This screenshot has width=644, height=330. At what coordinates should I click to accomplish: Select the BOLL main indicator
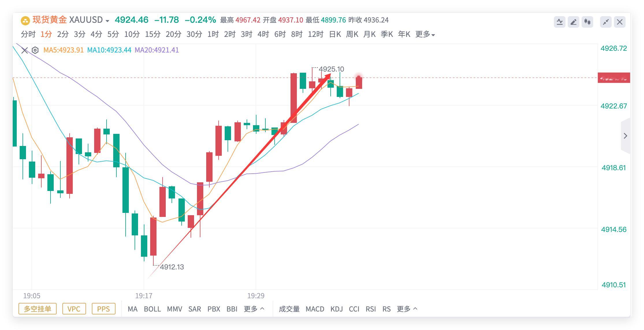[152, 309]
